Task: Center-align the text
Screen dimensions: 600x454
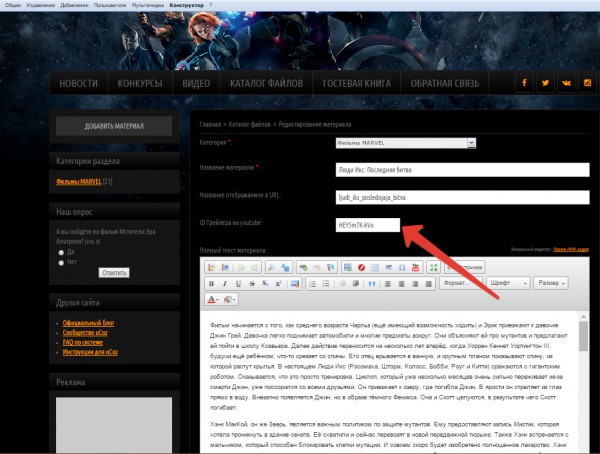Action: coord(401,284)
